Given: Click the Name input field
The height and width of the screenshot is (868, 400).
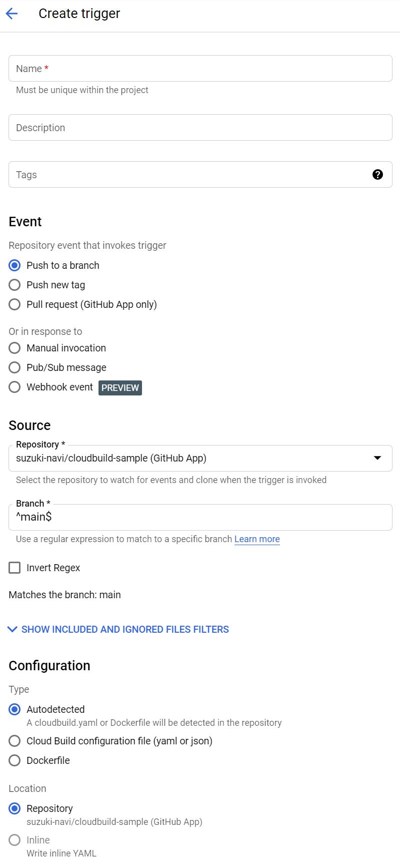Looking at the screenshot, I should coord(200,68).
